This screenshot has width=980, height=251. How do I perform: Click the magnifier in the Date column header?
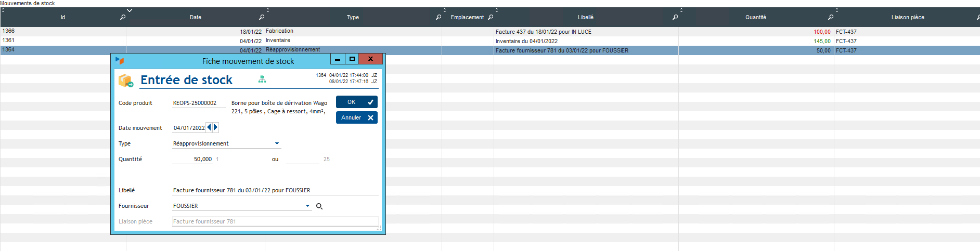pos(262,17)
